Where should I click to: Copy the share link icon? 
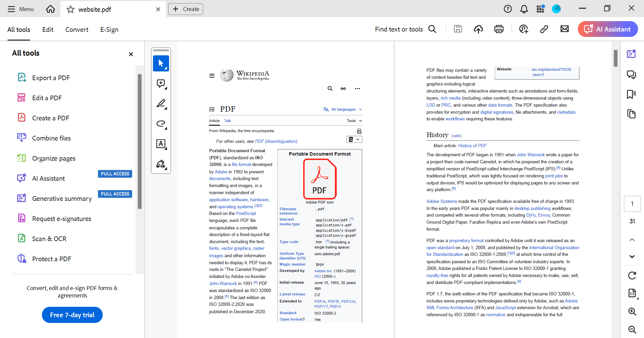pyautogui.click(x=544, y=29)
